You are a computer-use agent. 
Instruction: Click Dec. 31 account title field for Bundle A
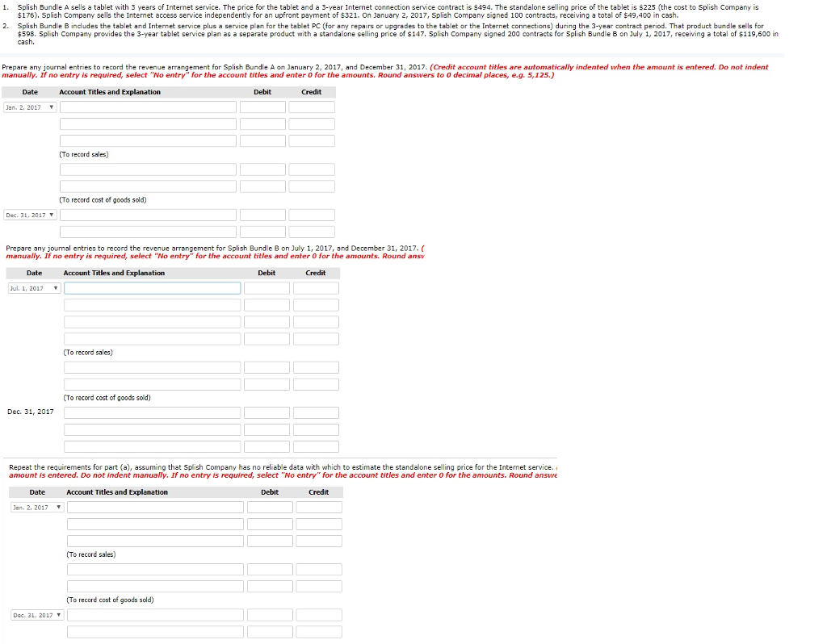click(146, 215)
